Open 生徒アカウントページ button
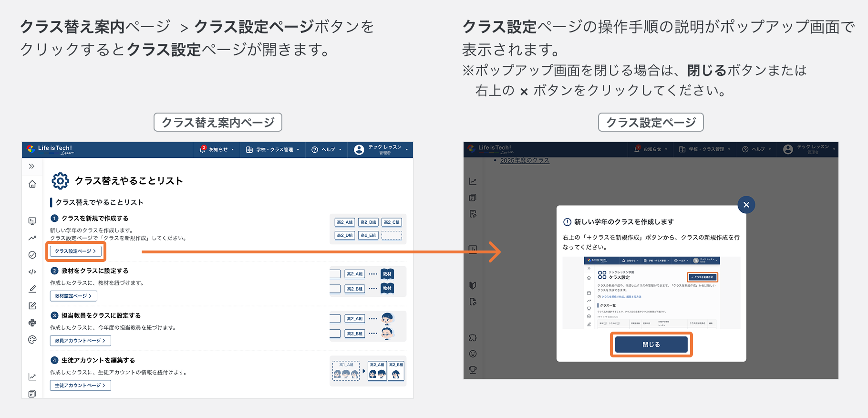 coord(80,385)
